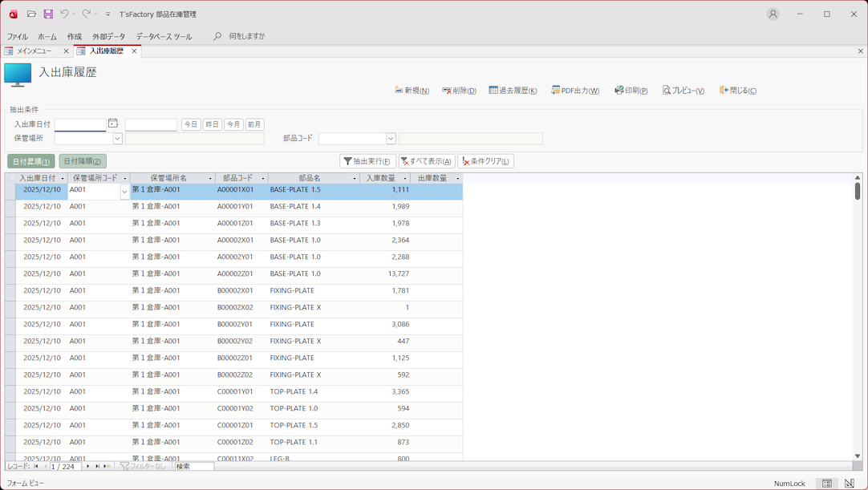Toggle the フィルターなし filter indicator
The width and height of the screenshot is (868, 490).
(144, 466)
